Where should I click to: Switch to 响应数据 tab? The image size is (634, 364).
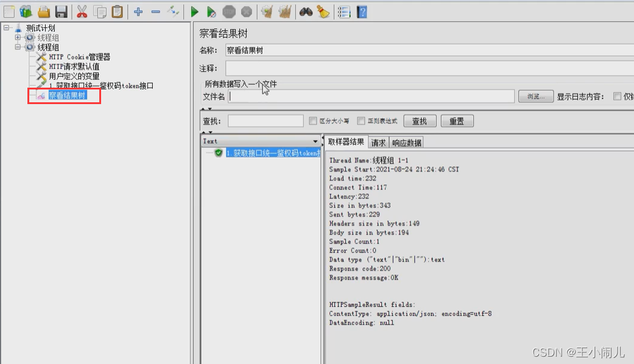point(407,142)
